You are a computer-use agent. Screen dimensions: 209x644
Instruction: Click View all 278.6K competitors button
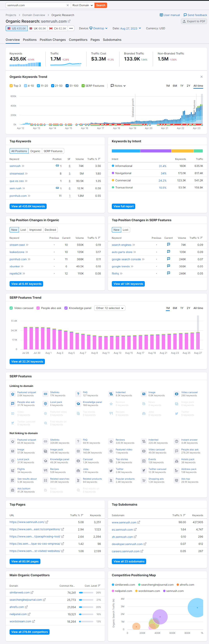[x=29, y=632]
